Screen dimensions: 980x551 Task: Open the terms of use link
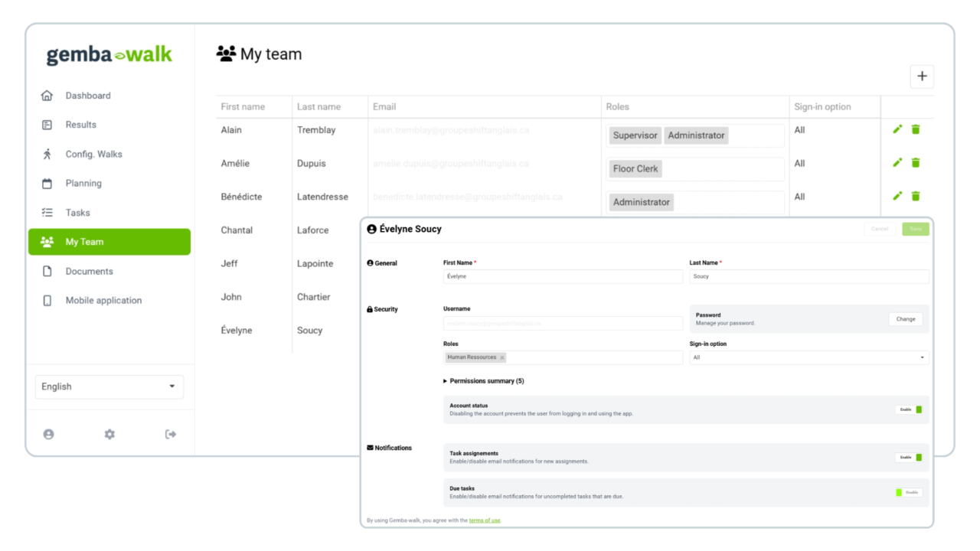(x=485, y=519)
